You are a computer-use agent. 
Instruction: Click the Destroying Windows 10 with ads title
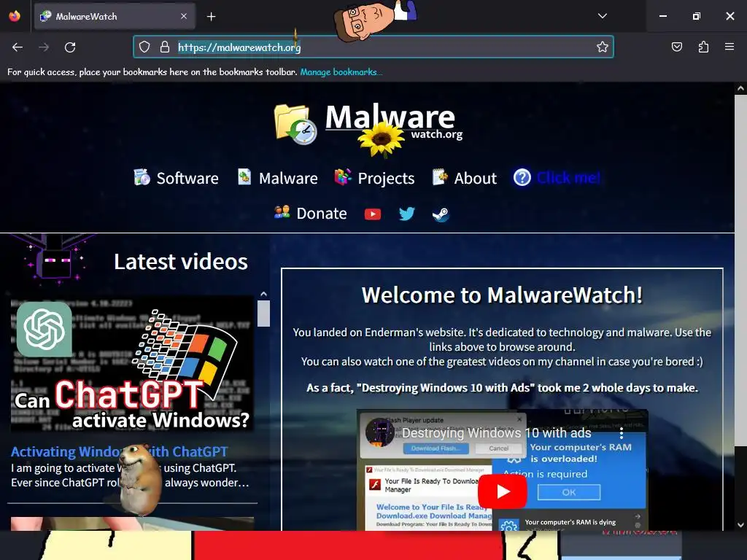(x=496, y=433)
